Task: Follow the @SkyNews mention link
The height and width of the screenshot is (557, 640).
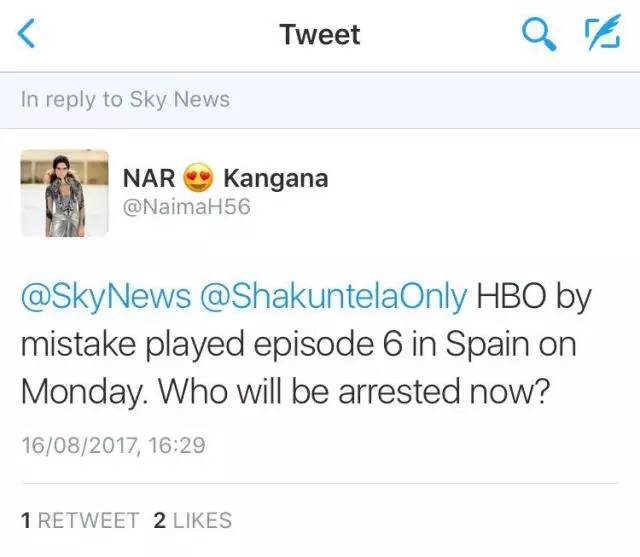Action: point(106,297)
